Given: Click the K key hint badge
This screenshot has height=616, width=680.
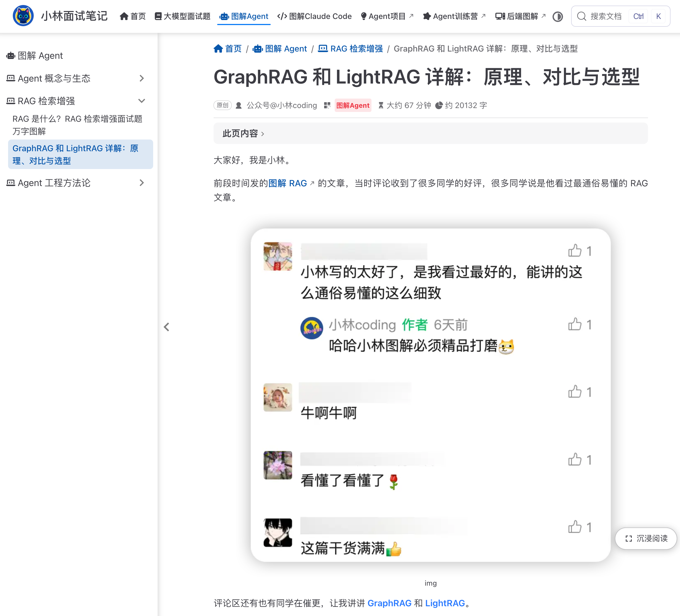Looking at the screenshot, I should [x=658, y=16].
